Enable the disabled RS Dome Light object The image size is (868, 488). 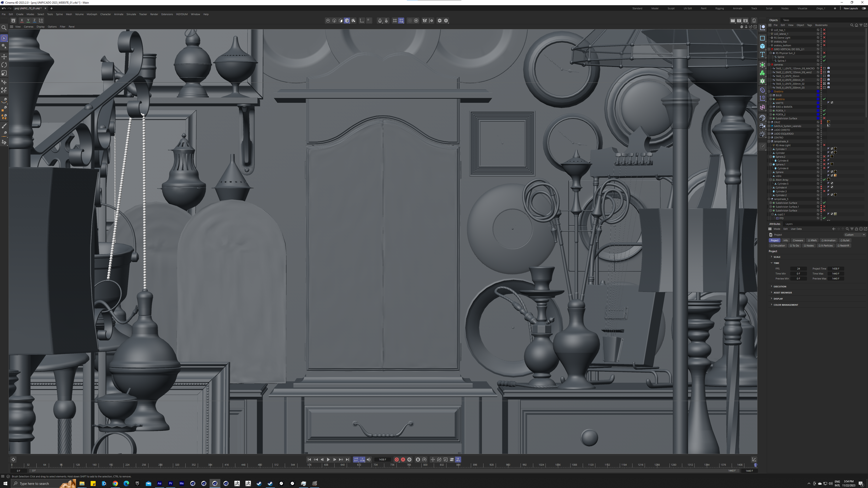[x=824, y=38]
